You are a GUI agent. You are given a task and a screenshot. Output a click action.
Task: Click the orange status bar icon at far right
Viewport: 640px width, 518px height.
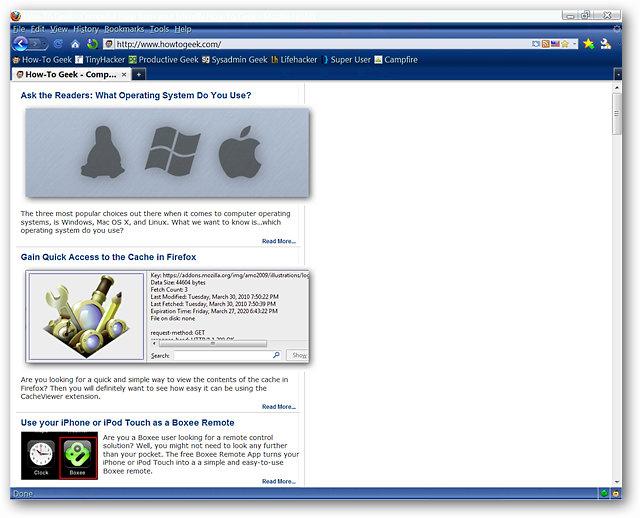coord(616,494)
